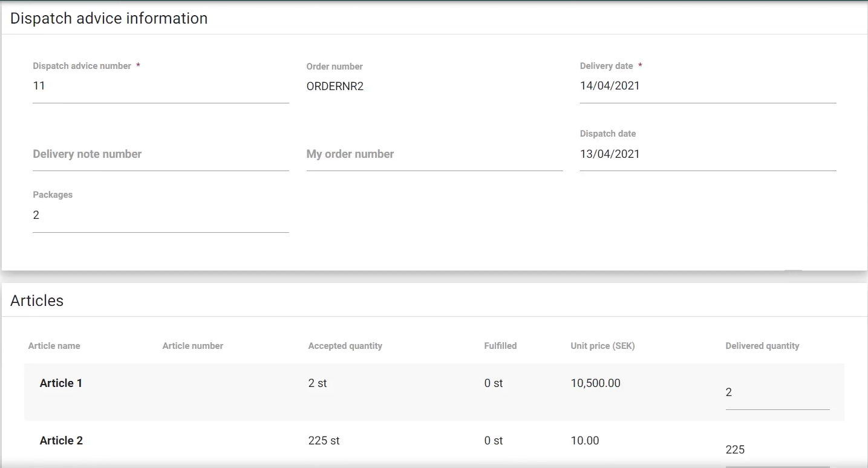Click the Fulfilled column header
The height and width of the screenshot is (468, 868).
click(500, 346)
